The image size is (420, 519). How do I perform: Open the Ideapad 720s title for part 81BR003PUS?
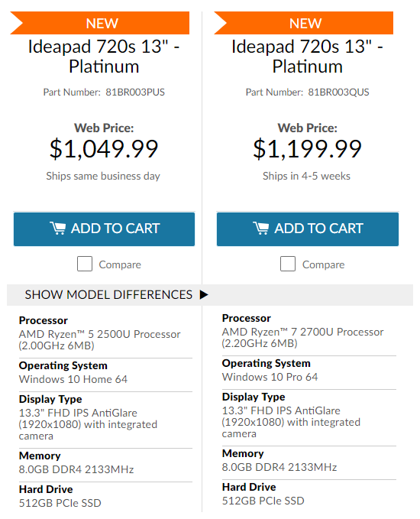point(104,57)
